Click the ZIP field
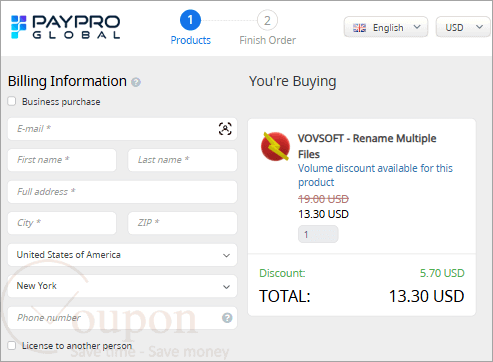 pos(183,223)
